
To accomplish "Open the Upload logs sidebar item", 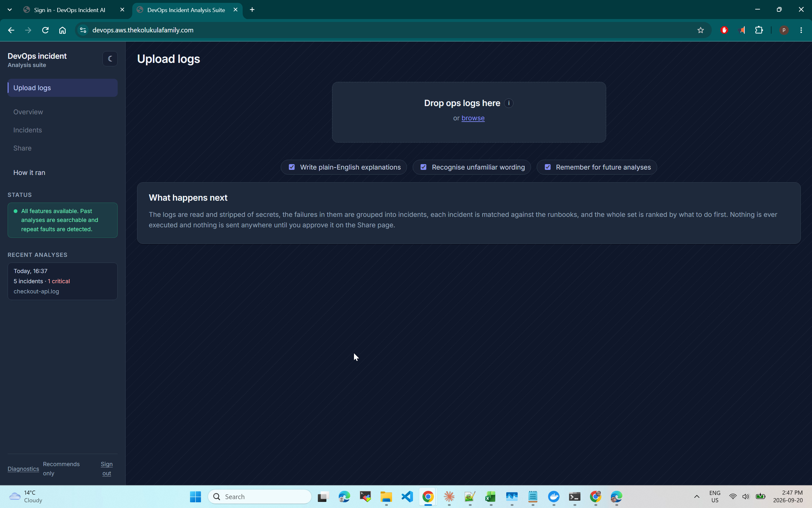I will click(x=63, y=88).
